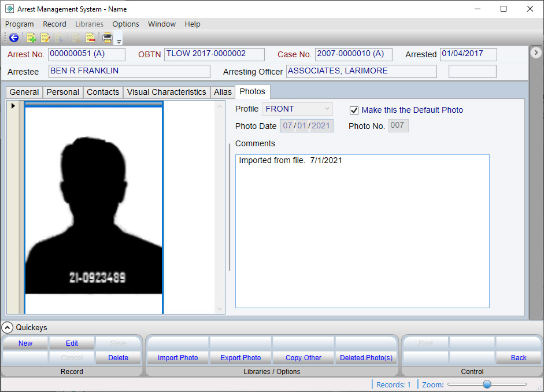This screenshot has height=392, width=544.
Task: Select the new record icon with green plus
Action: click(31, 38)
